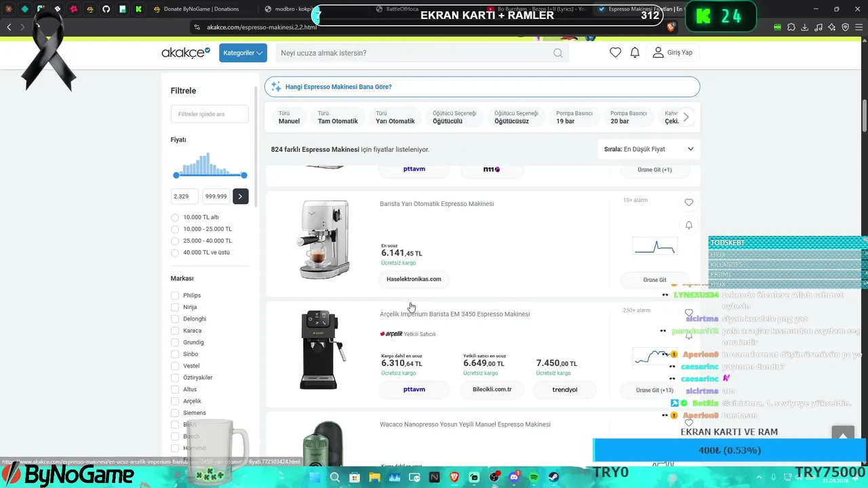Enable the Grundig brand filter
The width and height of the screenshot is (868, 488).
(x=175, y=342)
